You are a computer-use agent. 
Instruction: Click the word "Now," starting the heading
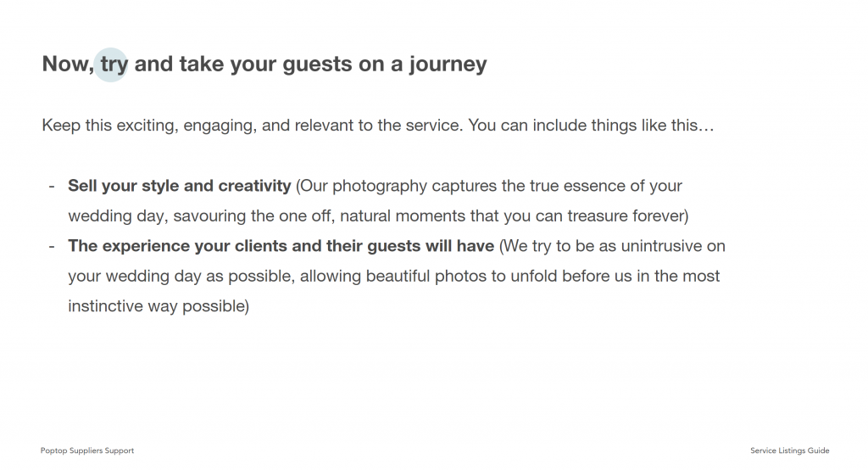pyautogui.click(x=68, y=64)
